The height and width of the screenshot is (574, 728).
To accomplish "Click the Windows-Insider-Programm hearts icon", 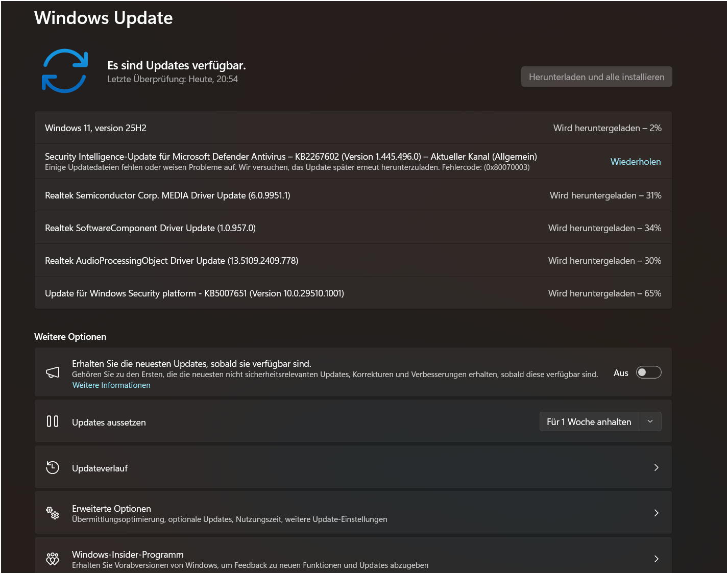I will [x=53, y=559].
